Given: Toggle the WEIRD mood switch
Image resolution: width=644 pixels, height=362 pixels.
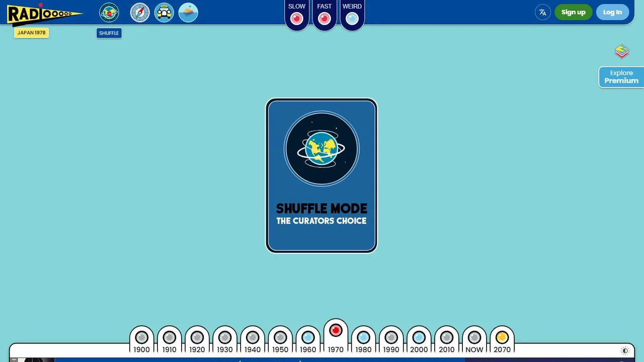Looking at the screenshot, I should click(352, 15).
